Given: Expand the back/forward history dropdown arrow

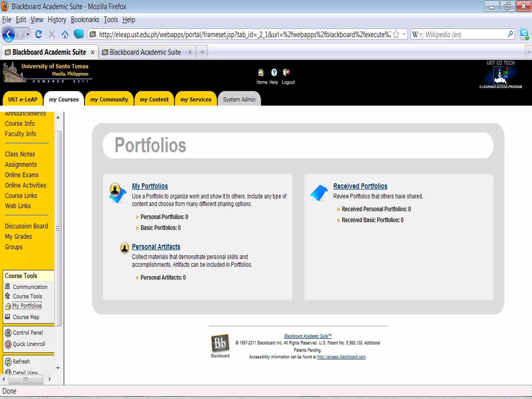Looking at the screenshot, I should click(x=28, y=34).
